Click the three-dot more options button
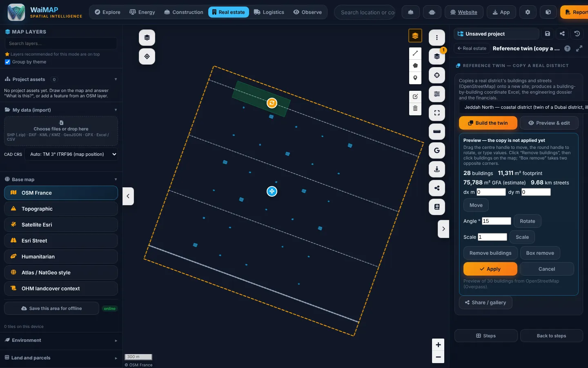 437,38
